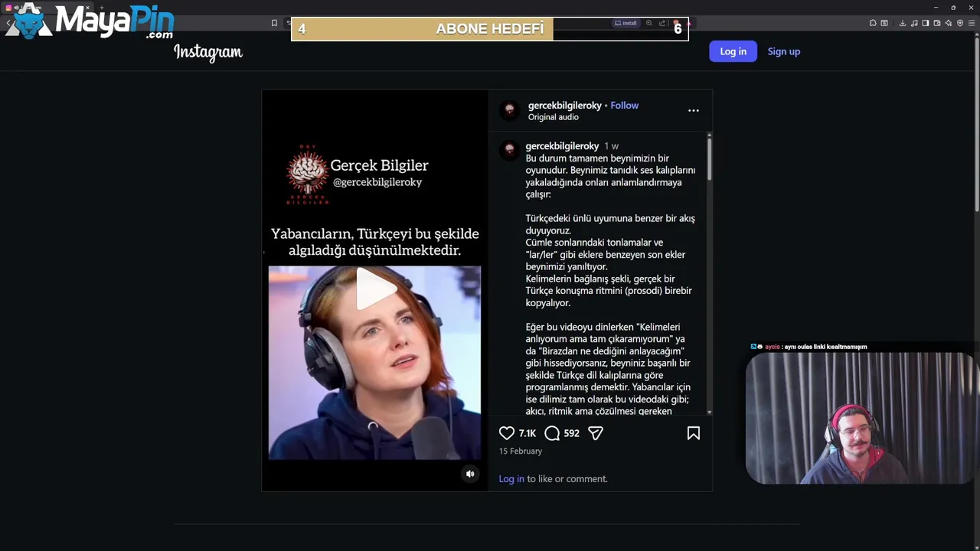Image resolution: width=980 pixels, height=551 pixels.
Task: Toggle the reel's sound speaker icon
Action: pos(470,474)
